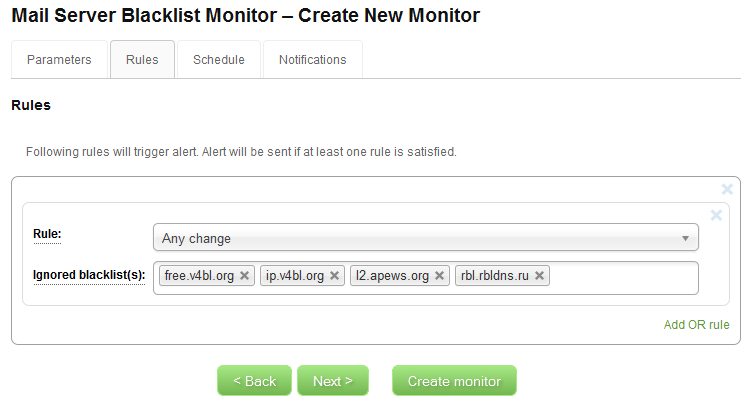Go to the Notifications tab
This screenshot has height=410, width=750.
(312, 60)
